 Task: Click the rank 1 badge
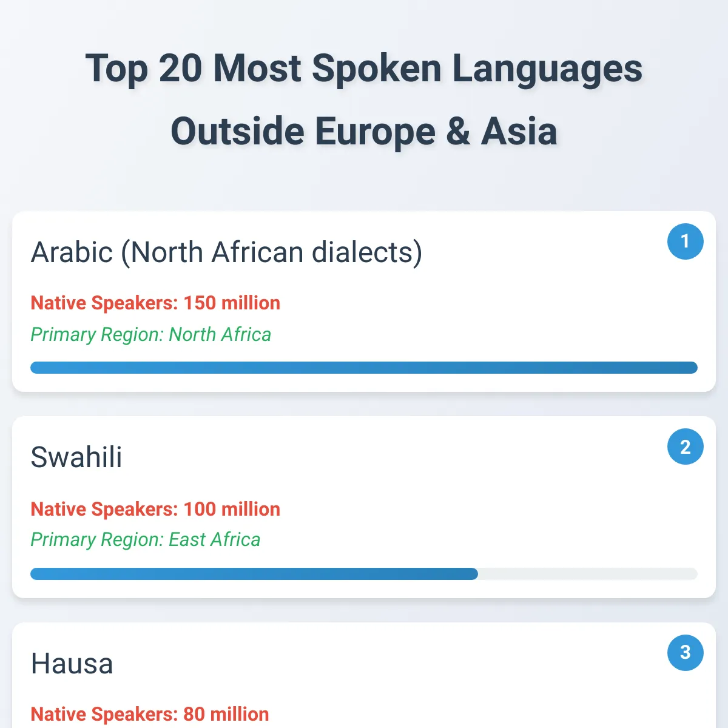[x=685, y=241]
